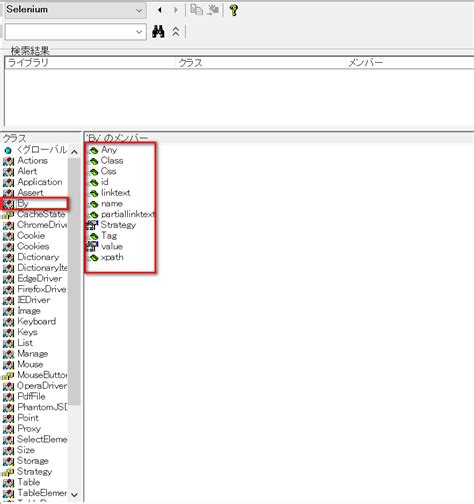474x504 pixels.
Task: Select the Mouse class
Action: coord(23,364)
